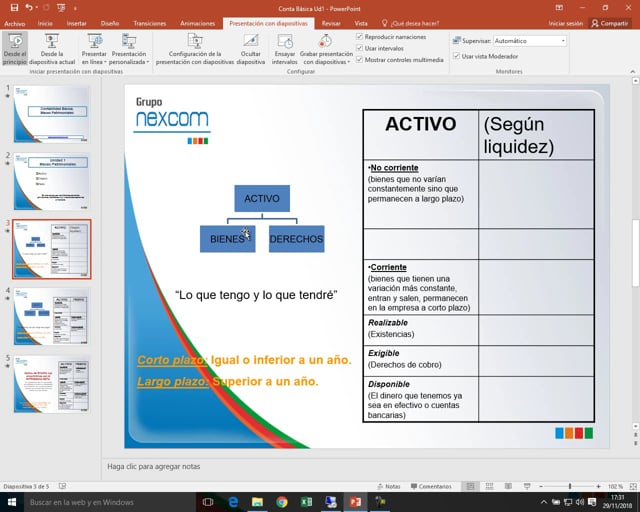This screenshot has height=512, width=640.
Task: Expand Customize Quick Access Toolbar arrow
Action: [x=75, y=8]
